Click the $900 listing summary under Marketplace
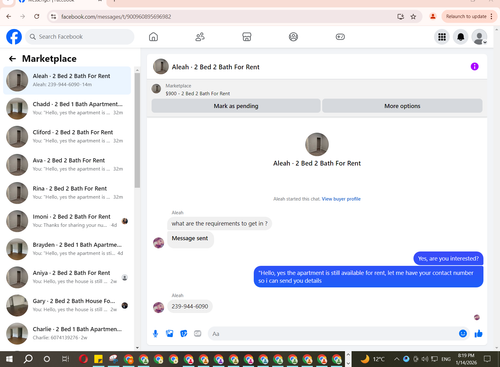 pos(198,94)
